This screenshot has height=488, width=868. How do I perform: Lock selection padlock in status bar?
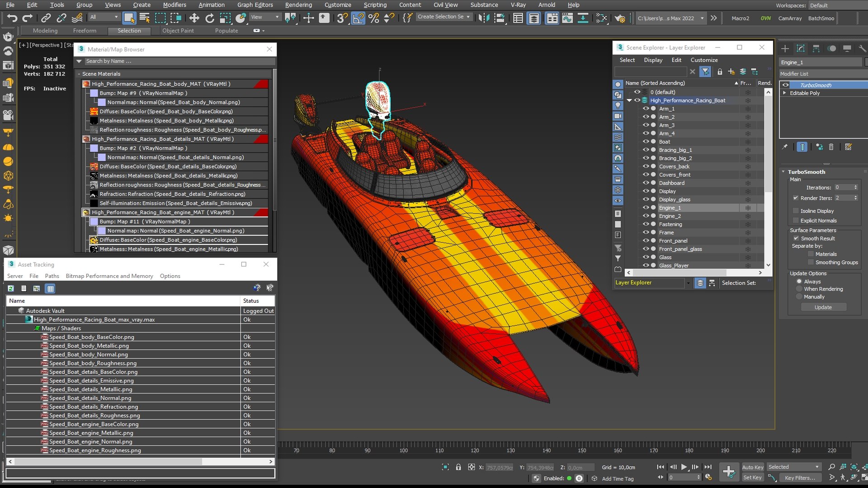tap(458, 467)
